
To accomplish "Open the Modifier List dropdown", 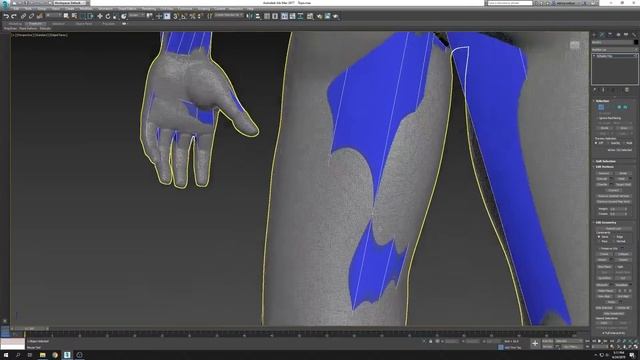I will coord(613,50).
